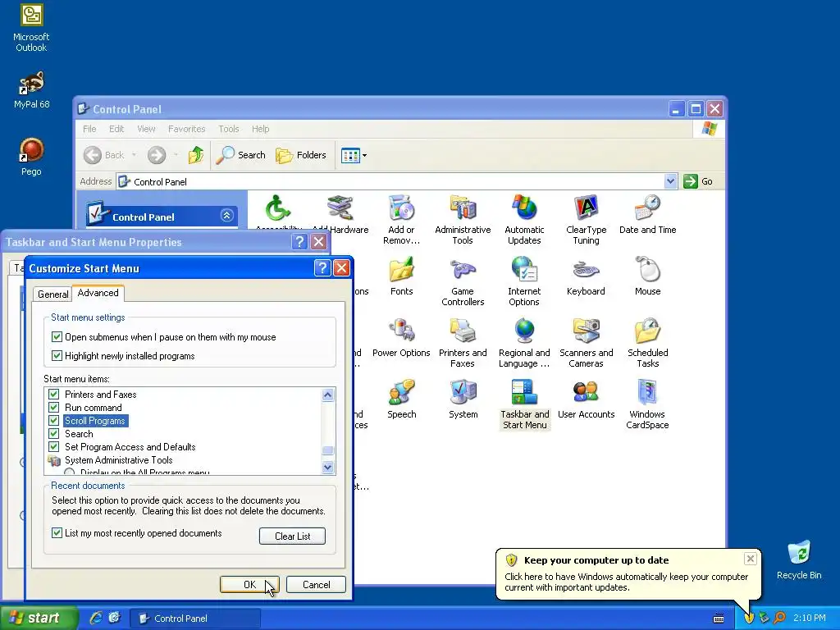This screenshot has height=630, width=840.
Task: Click the Search toolbar button
Action: (x=240, y=155)
